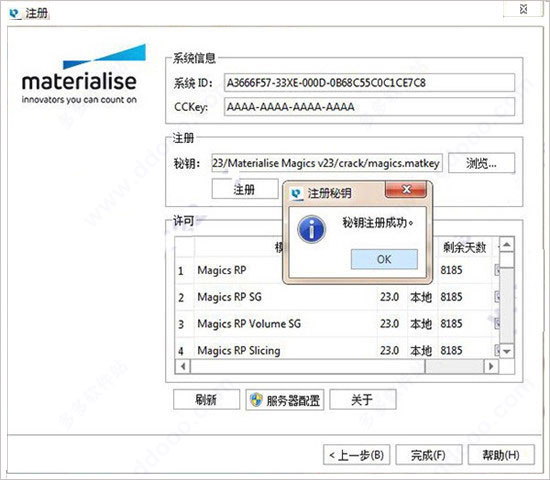Viewport: 550px width, 480px height.
Task: Open 服务器配置 server configuration
Action: (284, 399)
